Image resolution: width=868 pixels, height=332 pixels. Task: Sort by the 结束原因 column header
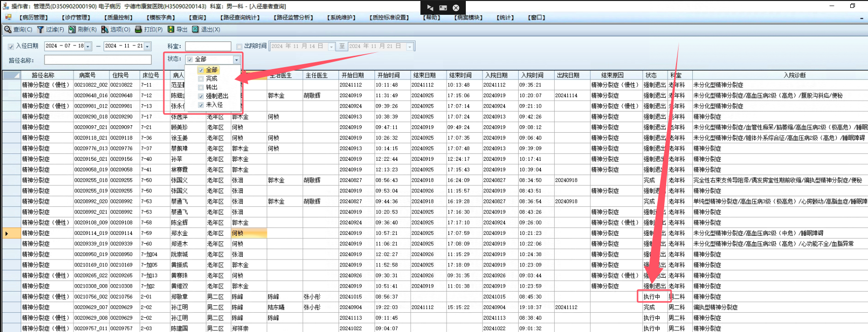click(x=616, y=75)
